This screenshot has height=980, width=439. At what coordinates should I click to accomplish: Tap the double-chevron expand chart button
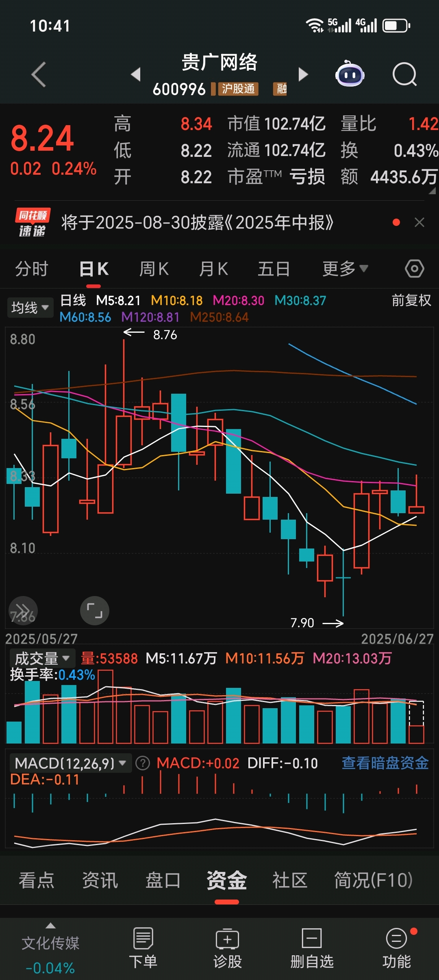click(23, 610)
